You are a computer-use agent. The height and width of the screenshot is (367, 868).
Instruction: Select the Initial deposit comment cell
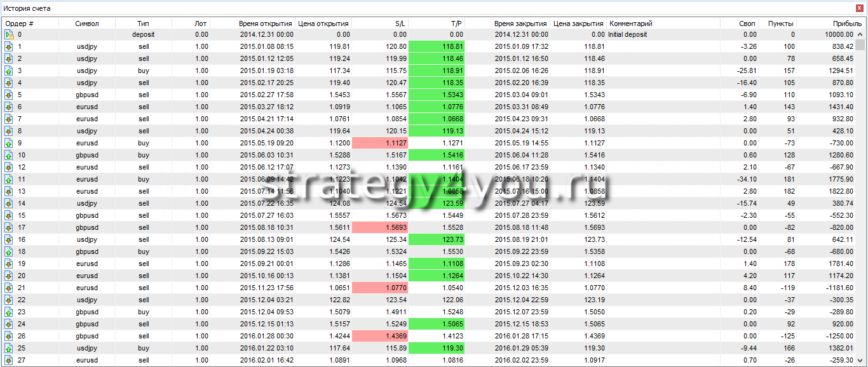pyautogui.click(x=663, y=35)
